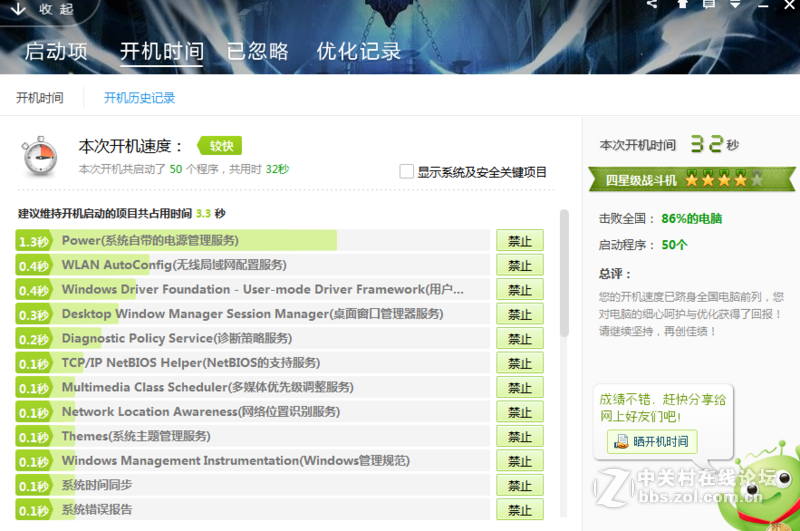Image resolution: width=800 pixels, height=531 pixels.
Task: Open the 优化记录 tab
Action: coord(359,52)
